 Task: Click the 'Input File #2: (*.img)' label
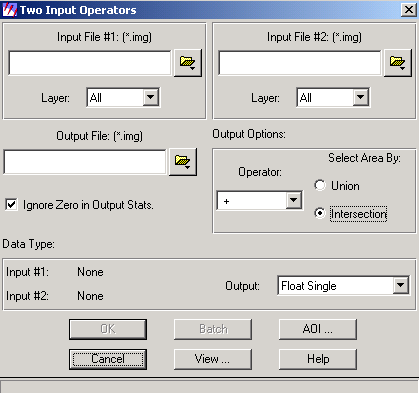coord(314,37)
